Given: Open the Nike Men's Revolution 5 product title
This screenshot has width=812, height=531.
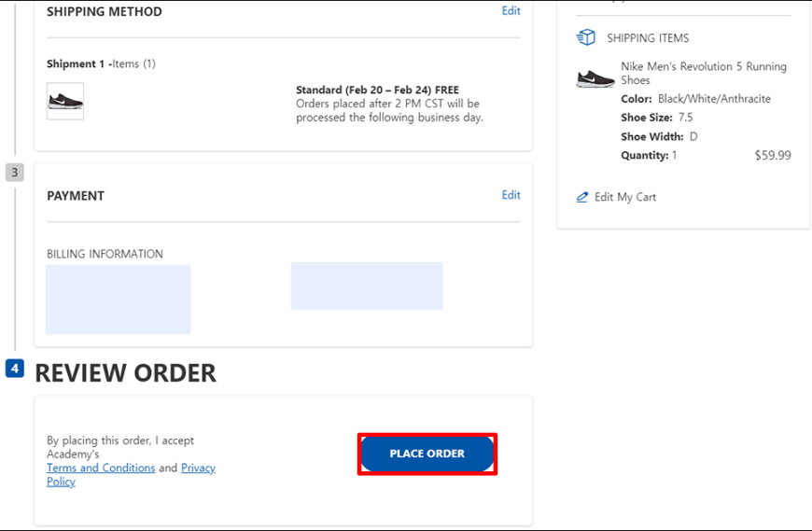Looking at the screenshot, I should 703,73.
